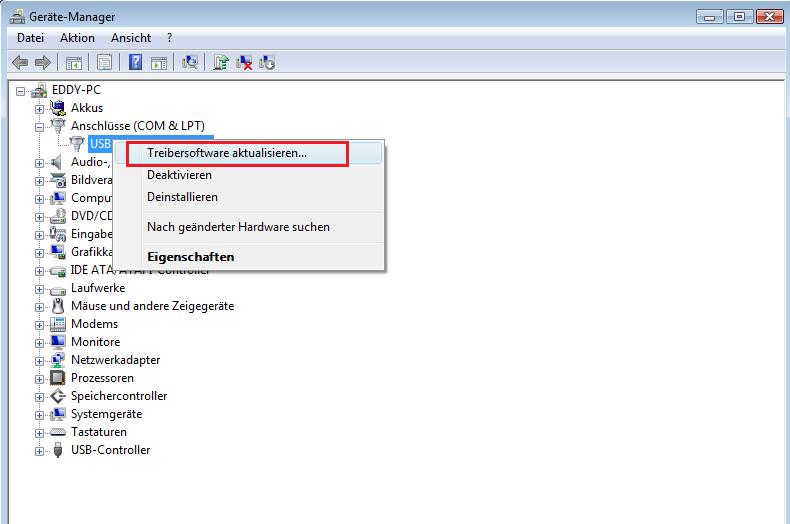Open Eigenschaften from the context menu
This screenshot has width=790, height=524.
click(190, 257)
